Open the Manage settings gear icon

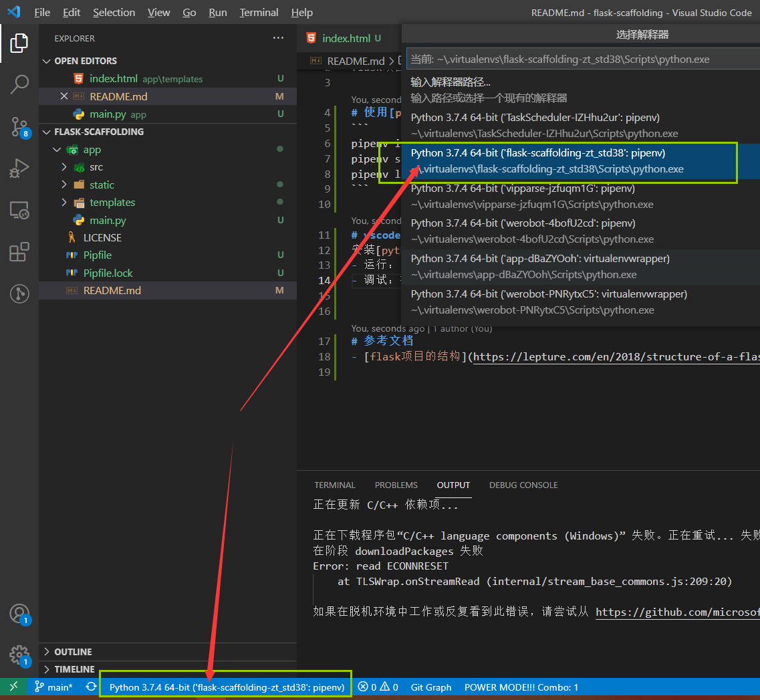19,655
